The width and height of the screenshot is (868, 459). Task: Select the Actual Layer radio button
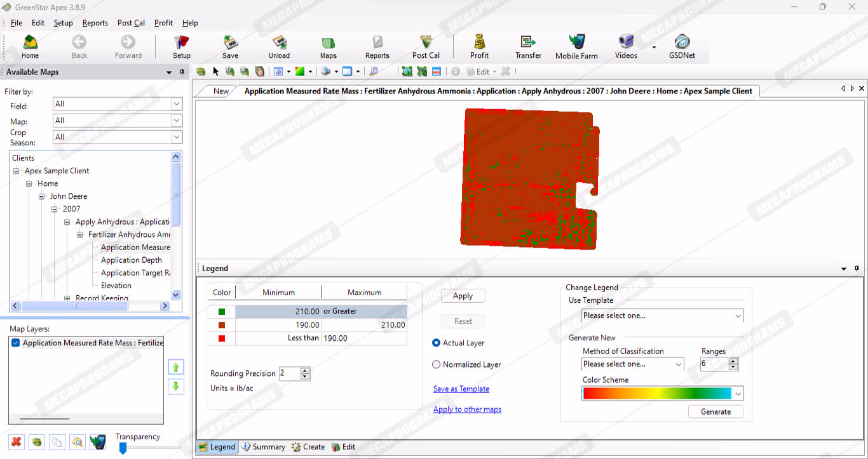point(436,343)
